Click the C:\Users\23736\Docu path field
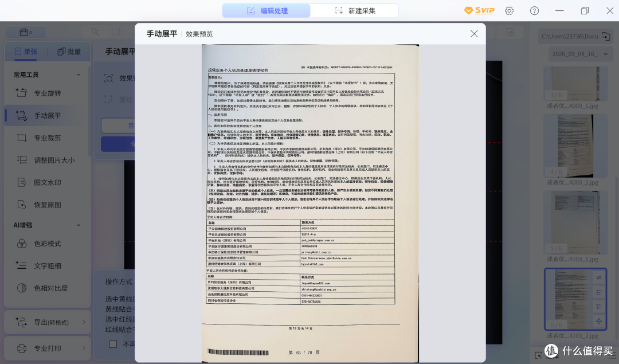Viewport: 619px width, 364px height. 570,36
